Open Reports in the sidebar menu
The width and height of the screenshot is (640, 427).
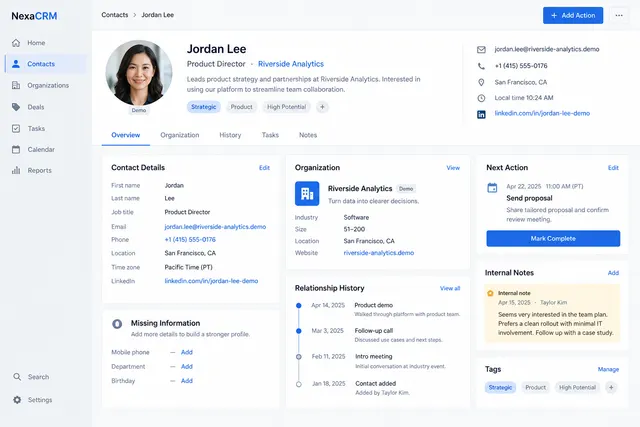(46, 170)
